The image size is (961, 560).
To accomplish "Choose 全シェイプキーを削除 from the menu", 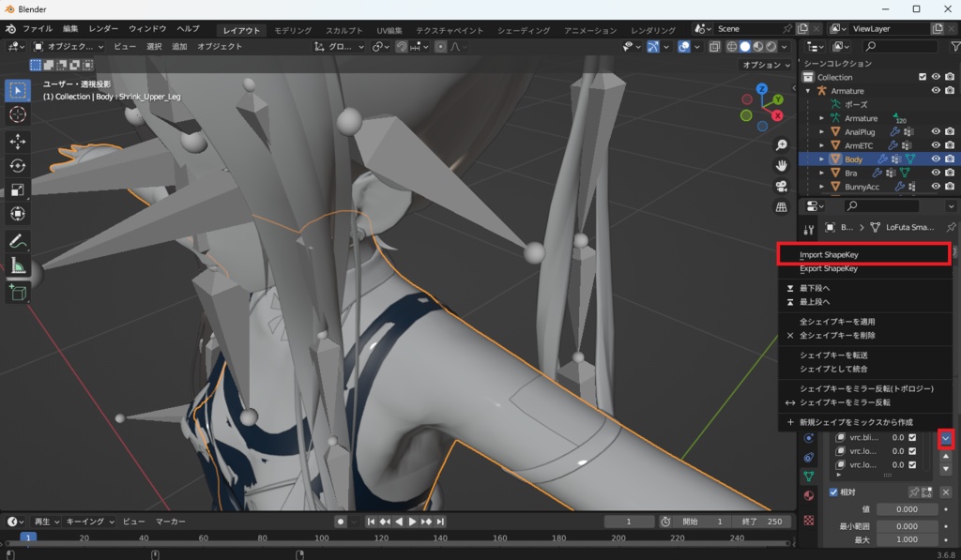I will click(837, 335).
